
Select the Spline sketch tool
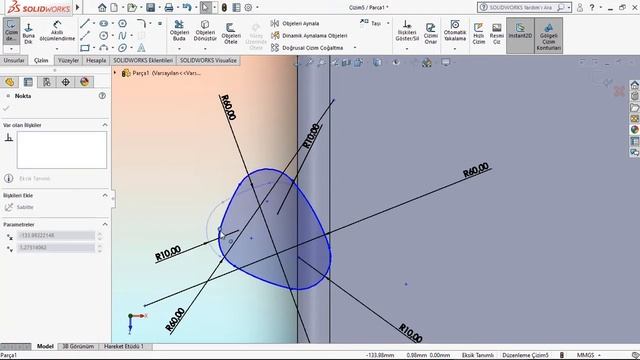point(122,36)
